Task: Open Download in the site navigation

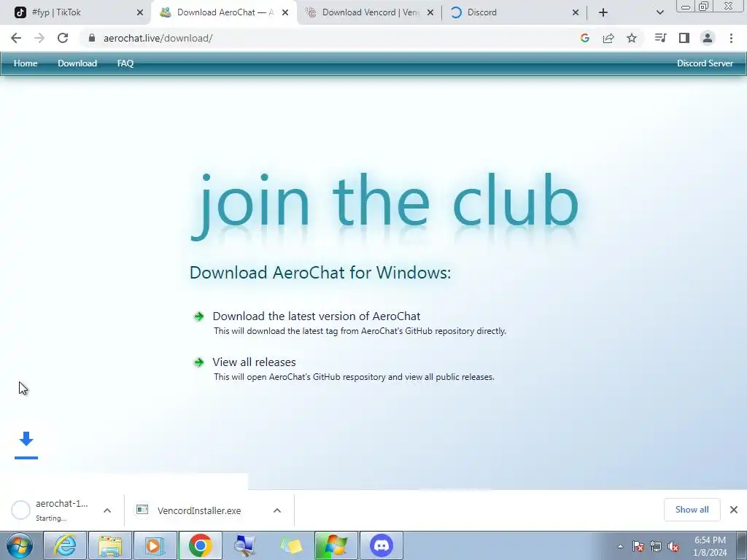Action: pos(77,63)
